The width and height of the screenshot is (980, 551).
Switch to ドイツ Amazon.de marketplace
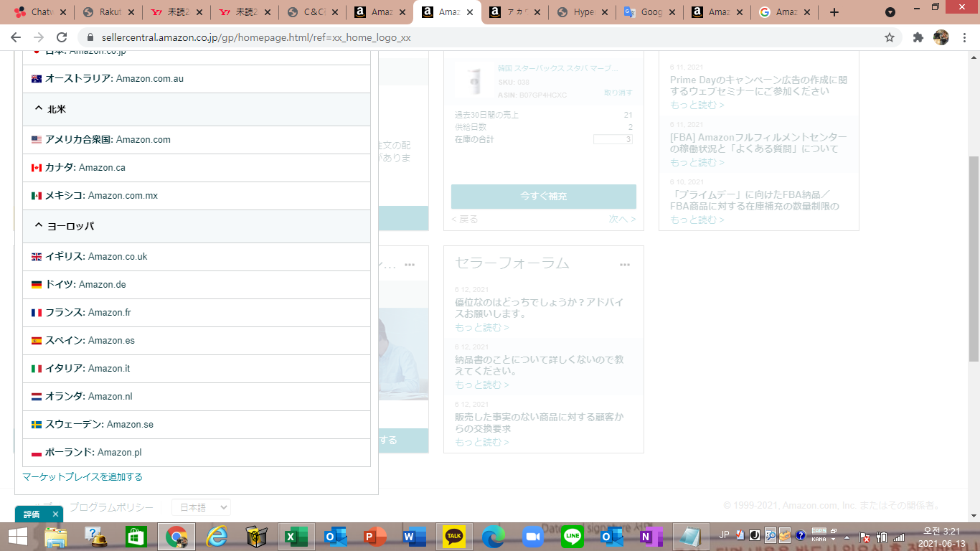pyautogui.click(x=197, y=284)
